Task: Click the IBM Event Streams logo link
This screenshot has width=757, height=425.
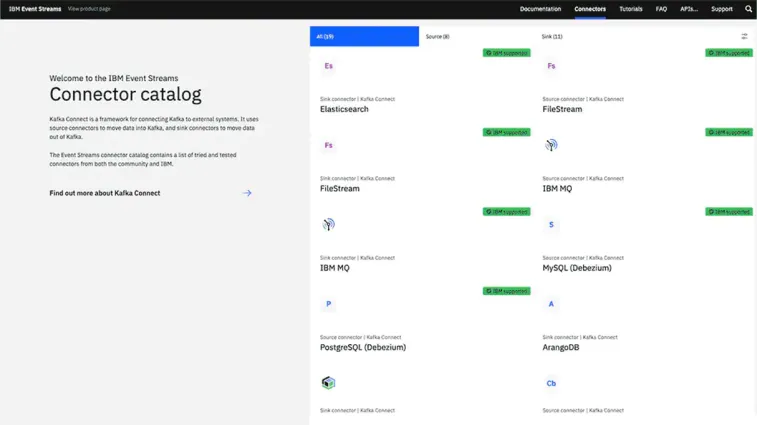Action: click(35, 9)
